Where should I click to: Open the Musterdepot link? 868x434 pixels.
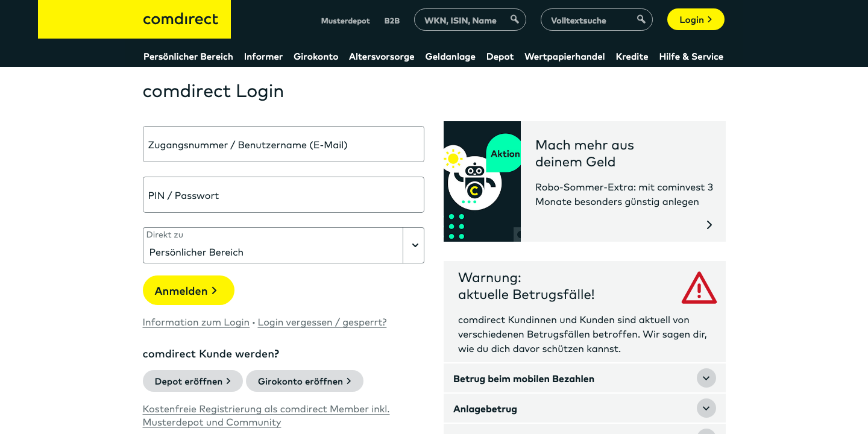click(345, 20)
